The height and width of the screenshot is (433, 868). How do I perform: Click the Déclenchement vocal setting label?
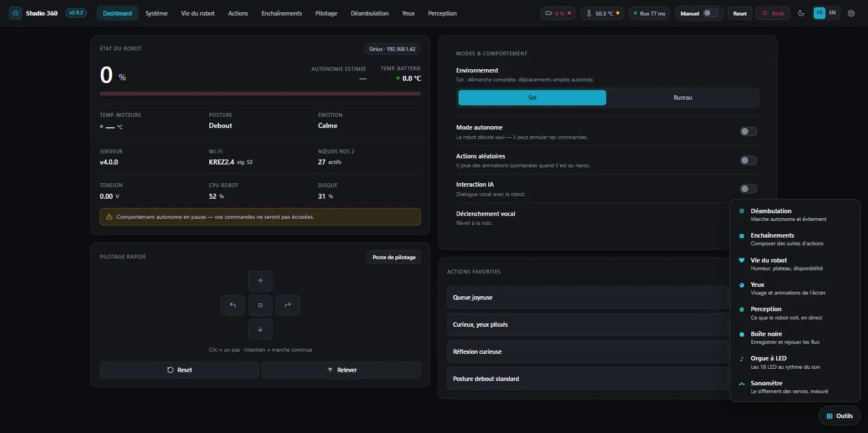pyautogui.click(x=485, y=214)
